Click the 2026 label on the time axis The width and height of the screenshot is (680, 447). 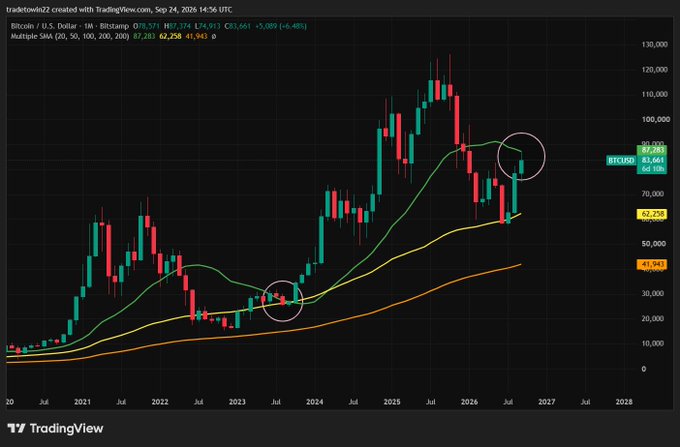(469, 402)
